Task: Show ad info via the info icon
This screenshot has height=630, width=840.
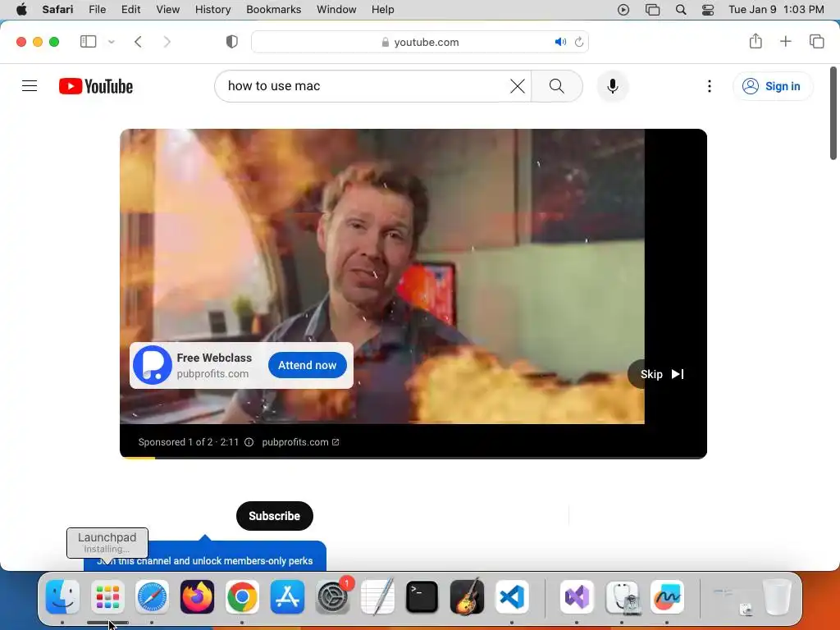Action: 249,442
